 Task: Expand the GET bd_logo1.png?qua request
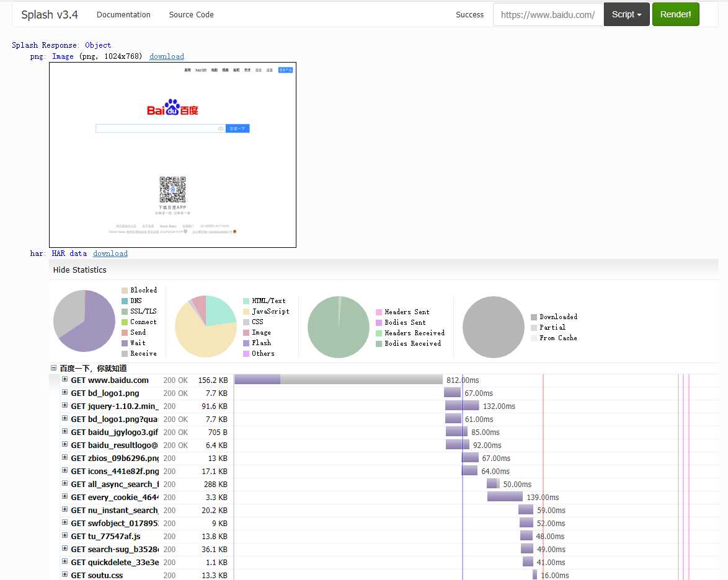64,418
